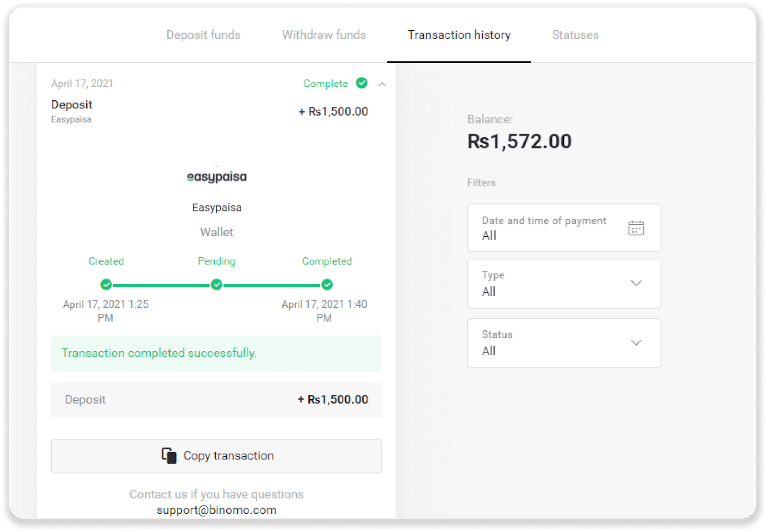
Task: Open the calendar icon for payment date
Action: click(x=636, y=228)
